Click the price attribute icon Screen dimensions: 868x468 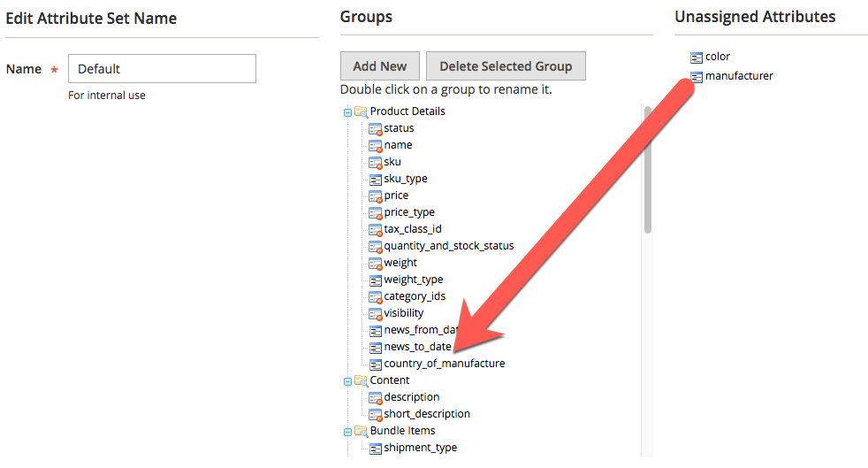[376, 196]
